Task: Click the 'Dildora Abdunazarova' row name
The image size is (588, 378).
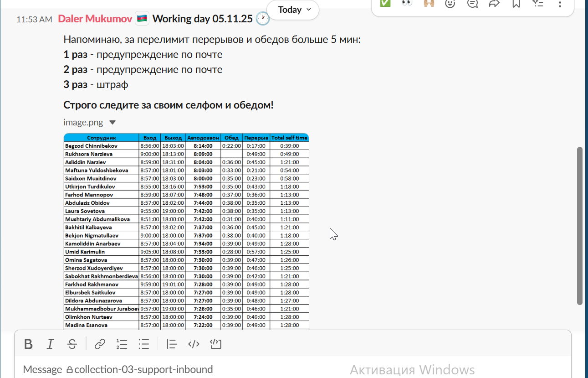Action: [93, 301]
